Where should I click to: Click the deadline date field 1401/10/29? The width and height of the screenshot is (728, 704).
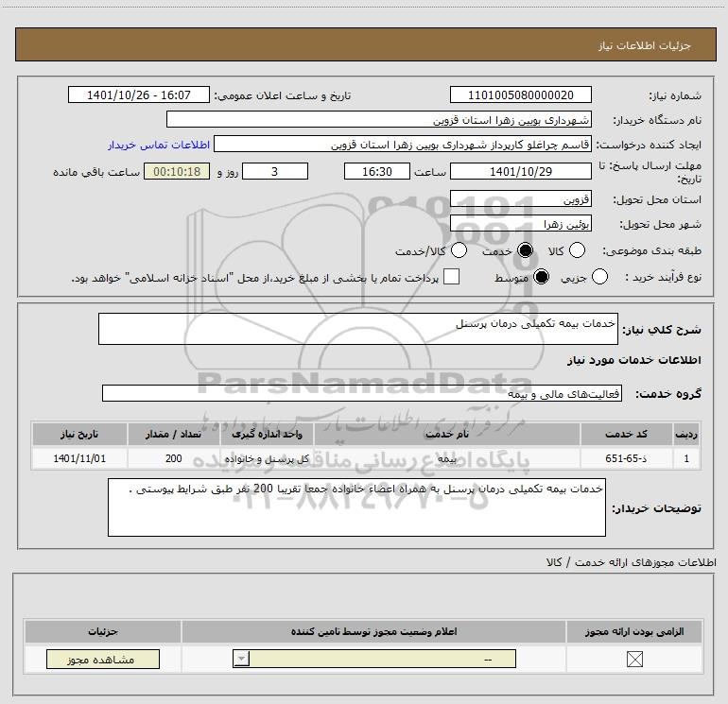[x=520, y=171]
